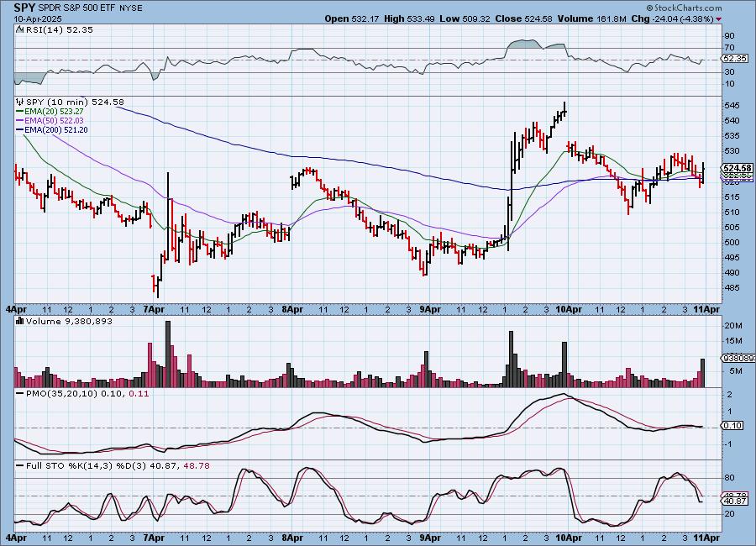756x546 pixels.
Task: Click the Close 524.58 header value
Action: coord(524,18)
